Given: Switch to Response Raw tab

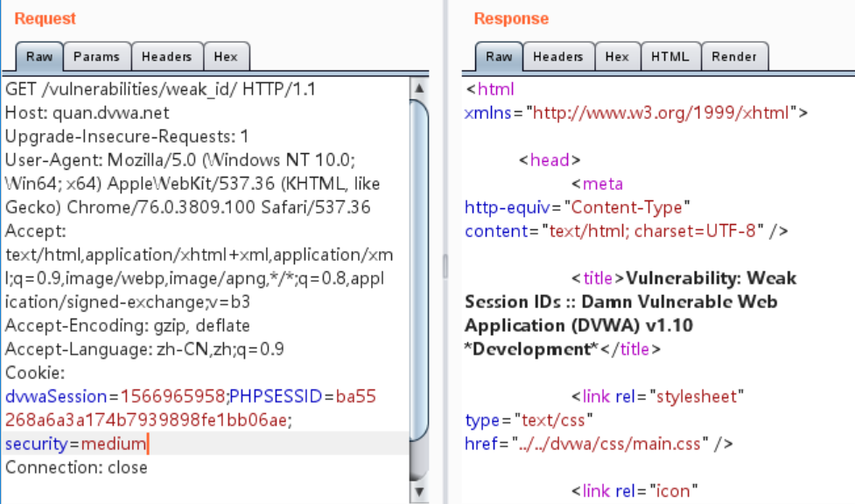Looking at the screenshot, I should (x=499, y=57).
